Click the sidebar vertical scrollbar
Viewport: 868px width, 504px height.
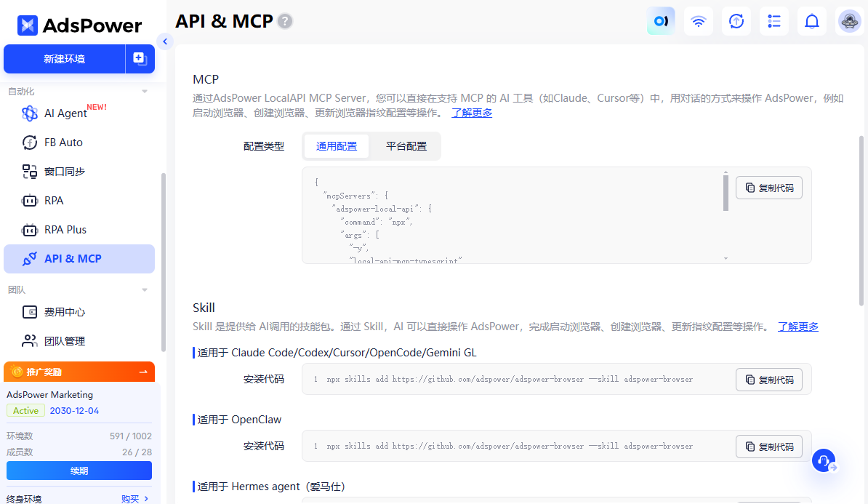tap(164, 262)
